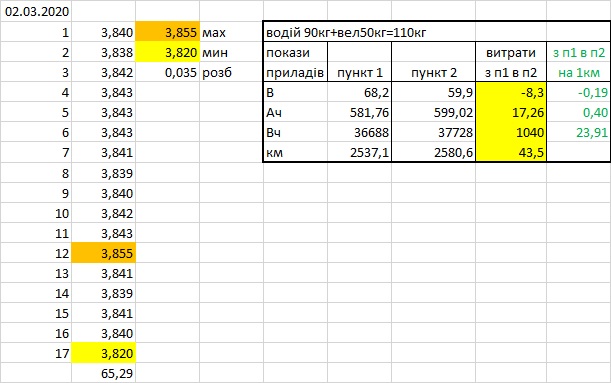This screenshot has width=611, height=383.
Task: Select the orange row 12 value 3,855
Action: [104, 253]
